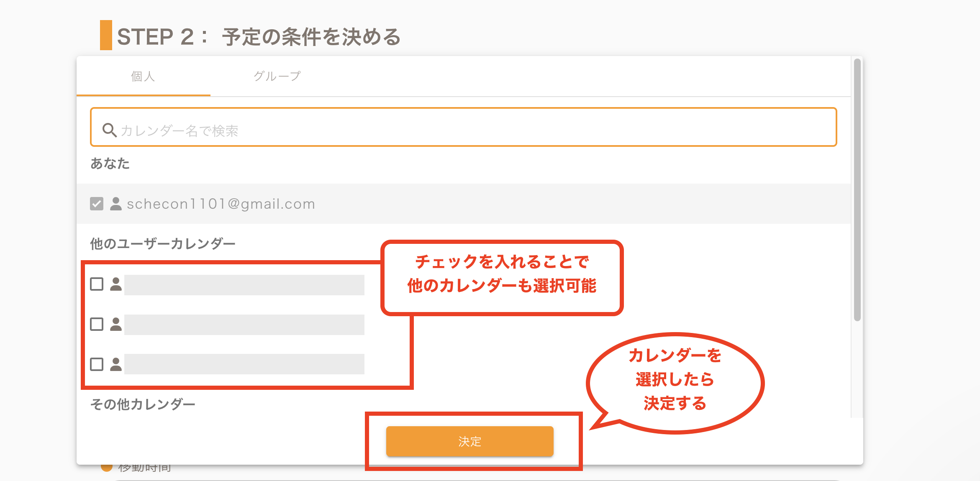This screenshot has width=980, height=481.
Task: Select the first blurred other-user calendar name
Action: [x=244, y=285]
